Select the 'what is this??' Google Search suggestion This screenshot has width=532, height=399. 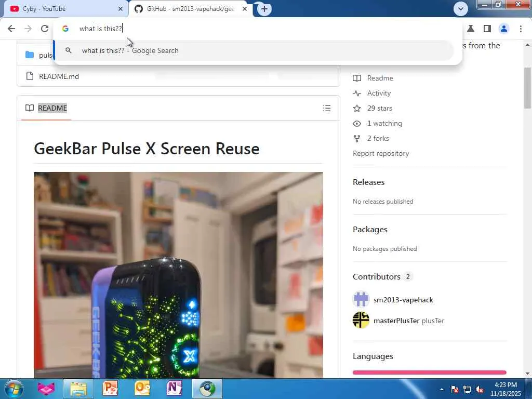[254, 50]
